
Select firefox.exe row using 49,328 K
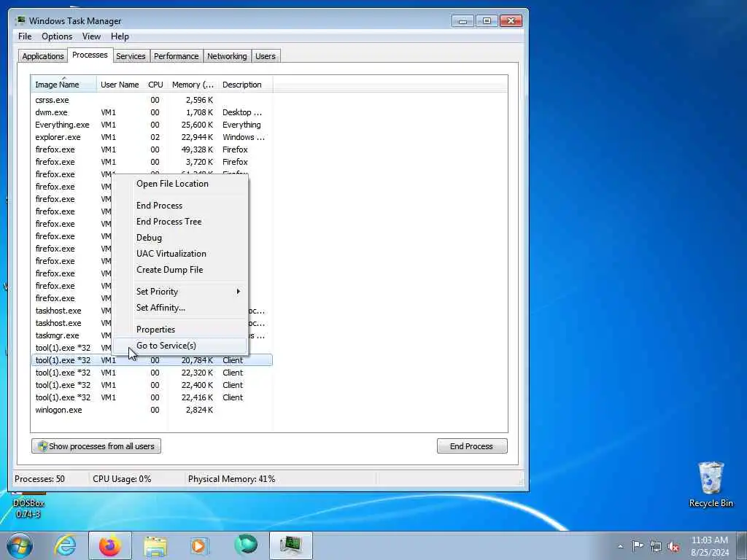(152, 149)
